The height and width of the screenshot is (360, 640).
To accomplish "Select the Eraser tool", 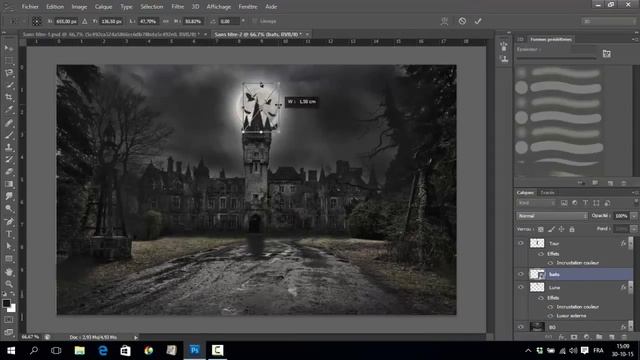I will coord(9,172).
